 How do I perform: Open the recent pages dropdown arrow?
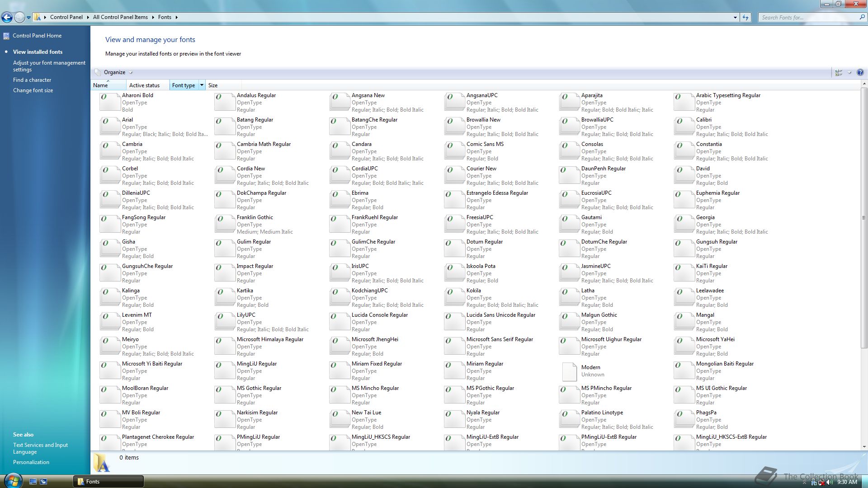28,18
